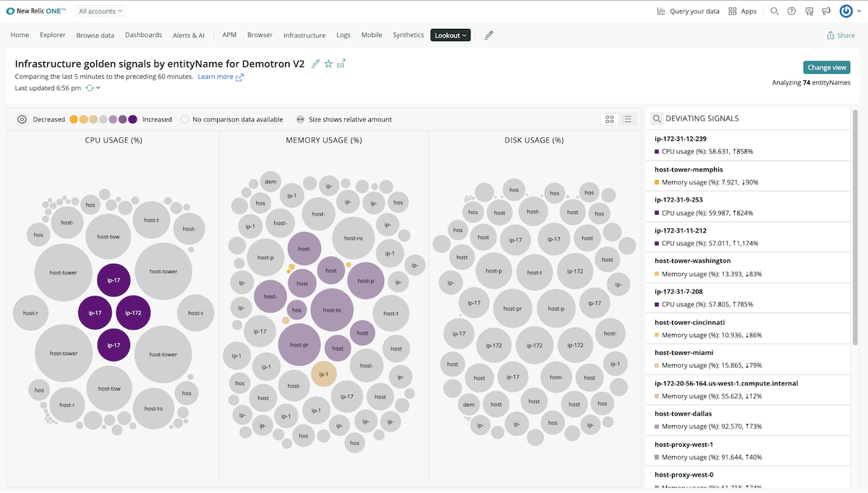Click the Size shows relative amount arrow icon

point(300,119)
